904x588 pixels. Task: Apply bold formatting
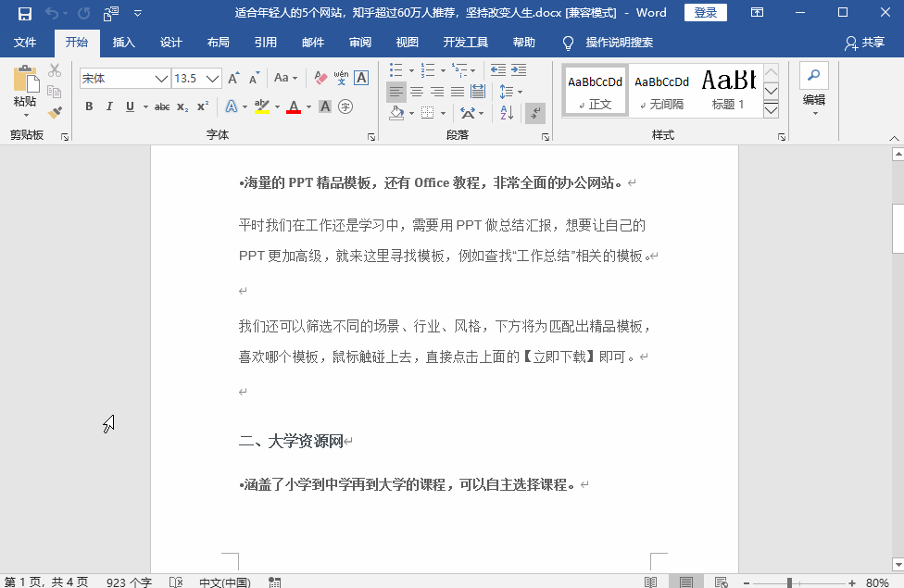(x=88, y=106)
